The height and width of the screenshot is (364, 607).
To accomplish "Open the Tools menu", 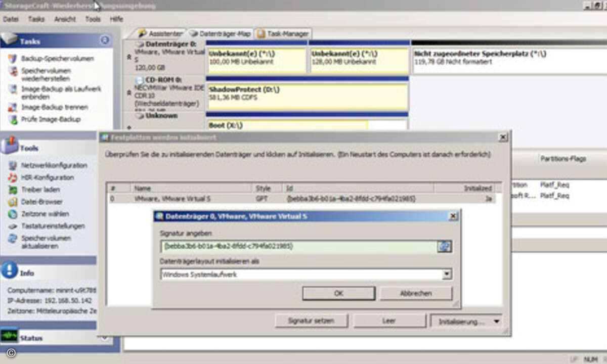I will 93,19.
